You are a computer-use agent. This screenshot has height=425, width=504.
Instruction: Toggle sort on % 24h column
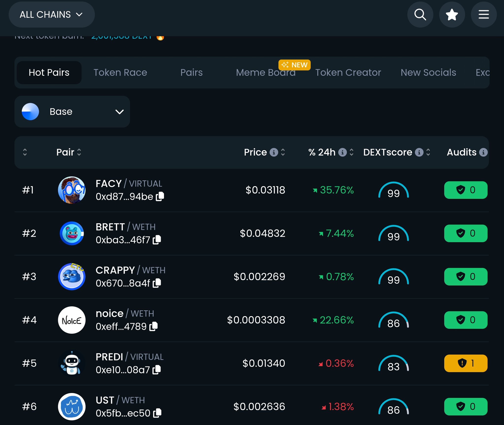tap(352, 152)
